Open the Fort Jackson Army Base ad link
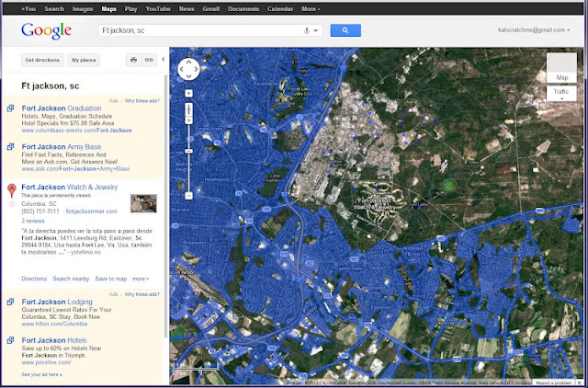This screenshot has height=388, width=588. 62,147
